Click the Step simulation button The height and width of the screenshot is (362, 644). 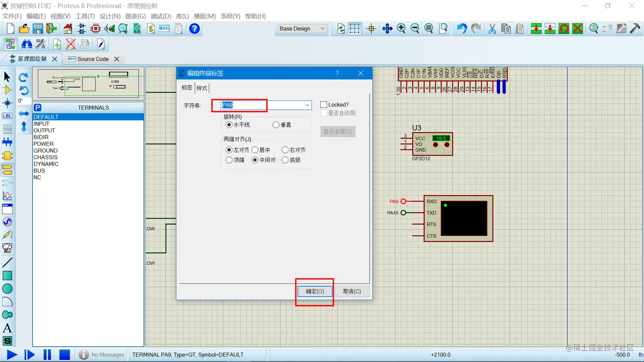point(29,354)
